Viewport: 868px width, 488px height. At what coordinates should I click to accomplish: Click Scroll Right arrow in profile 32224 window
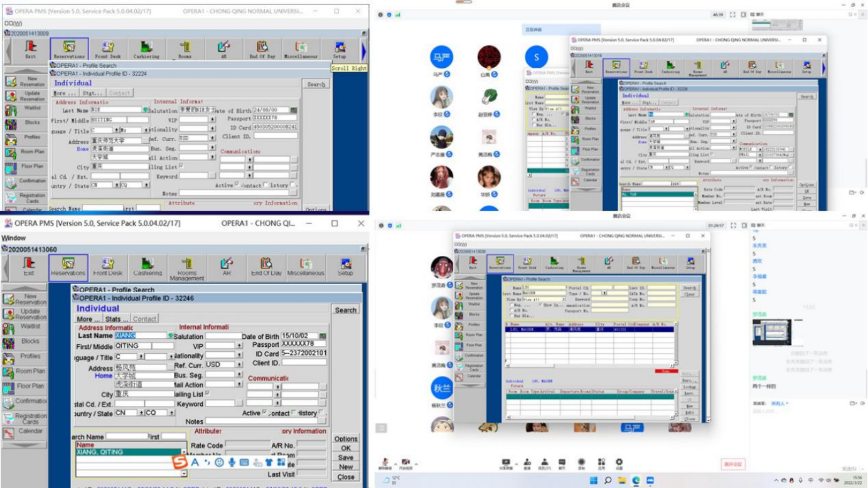tap(363, 50)
